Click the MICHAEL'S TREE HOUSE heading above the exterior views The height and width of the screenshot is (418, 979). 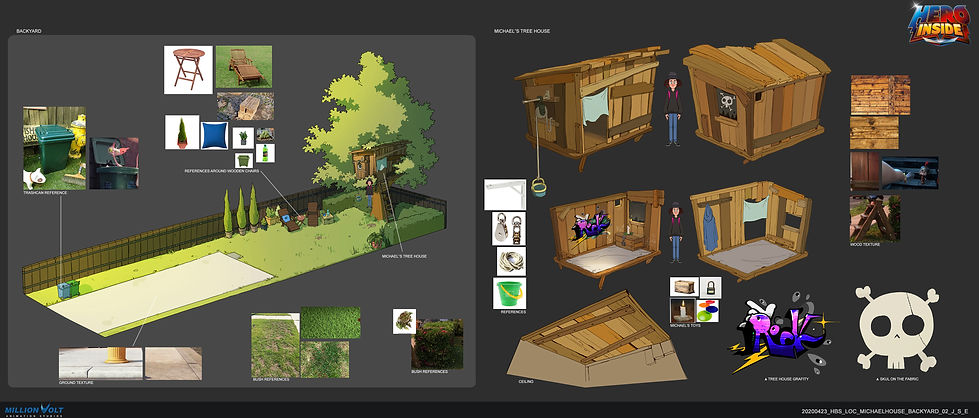[x=522, y=31]
